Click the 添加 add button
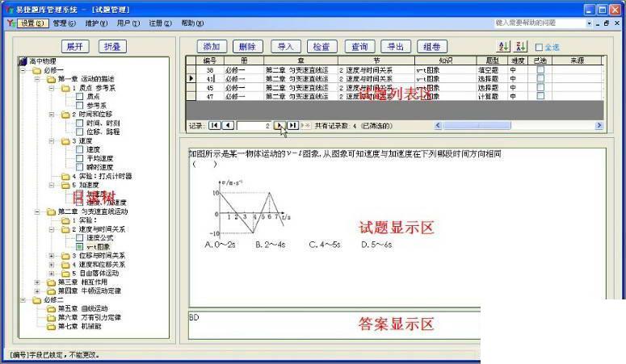 [212, 47]
